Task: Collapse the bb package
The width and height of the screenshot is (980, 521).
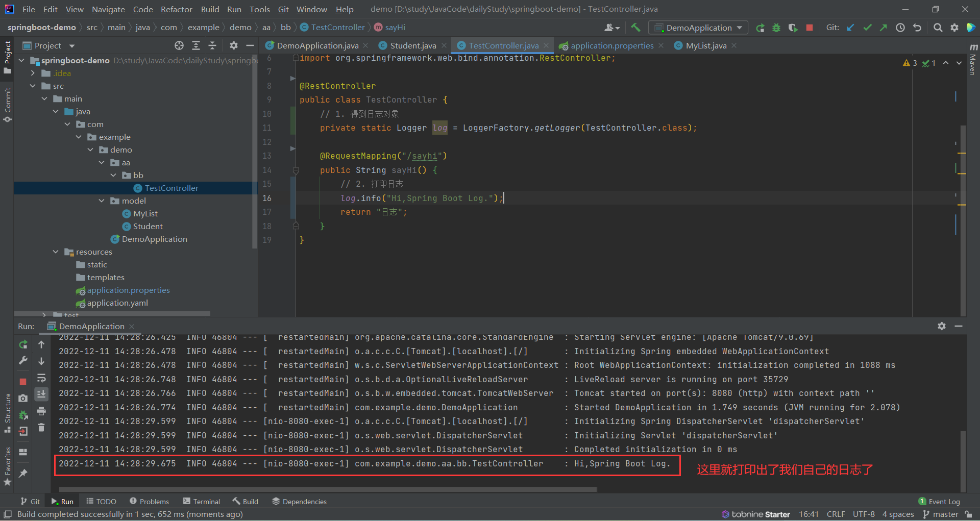Action: [113, 175]
